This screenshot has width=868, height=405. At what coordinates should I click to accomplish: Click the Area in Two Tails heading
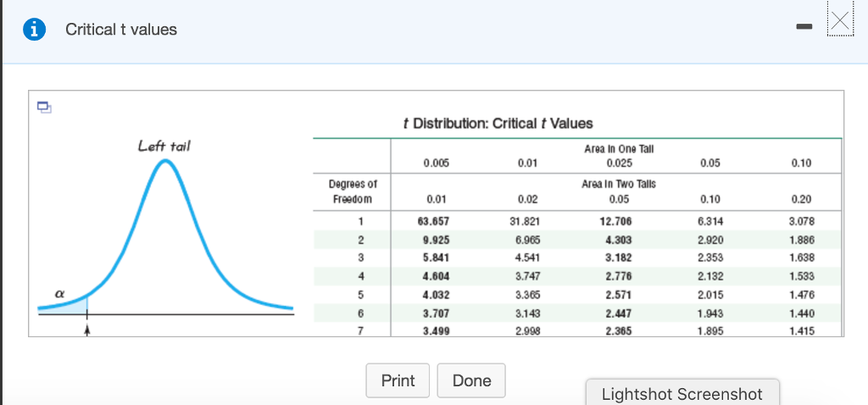pos(618,185)
